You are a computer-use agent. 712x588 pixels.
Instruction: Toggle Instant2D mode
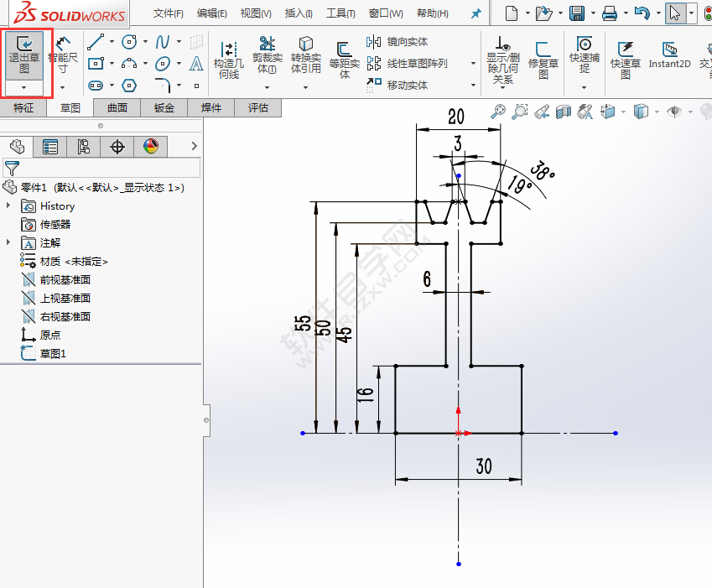click(x=669, y=55)
